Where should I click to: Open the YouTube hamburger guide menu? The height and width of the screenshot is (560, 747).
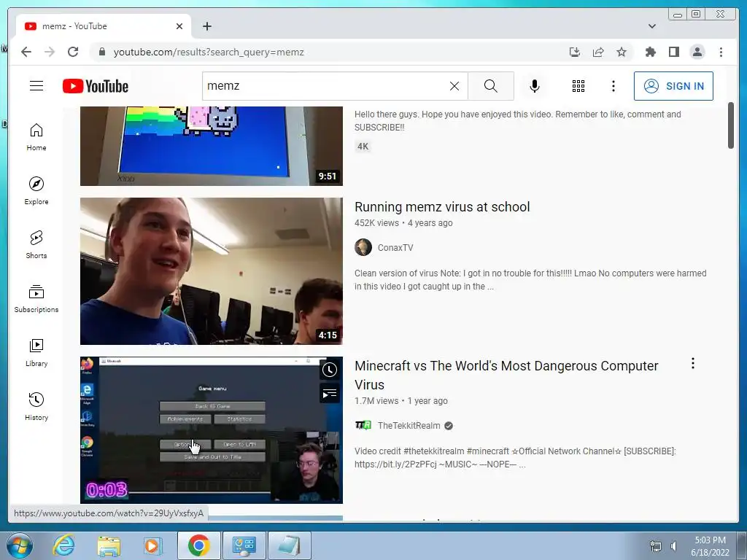pos(36,86)
